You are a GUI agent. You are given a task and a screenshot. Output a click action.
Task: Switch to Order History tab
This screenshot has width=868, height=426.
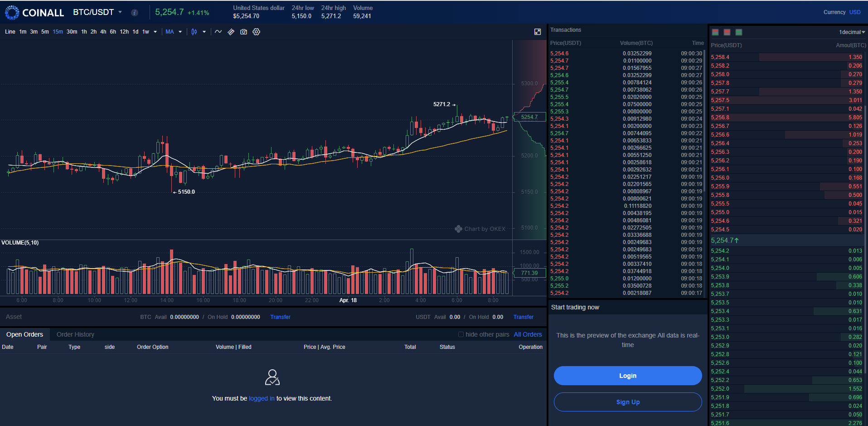click(75, 334)
